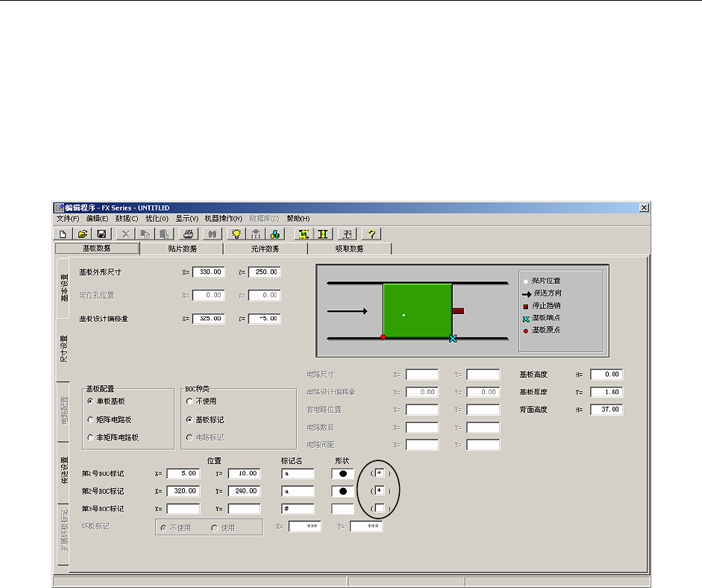The height and width of the screenshot is (588, 702).
Task: Click the Print toolbar icon
Action: point(189,234)
